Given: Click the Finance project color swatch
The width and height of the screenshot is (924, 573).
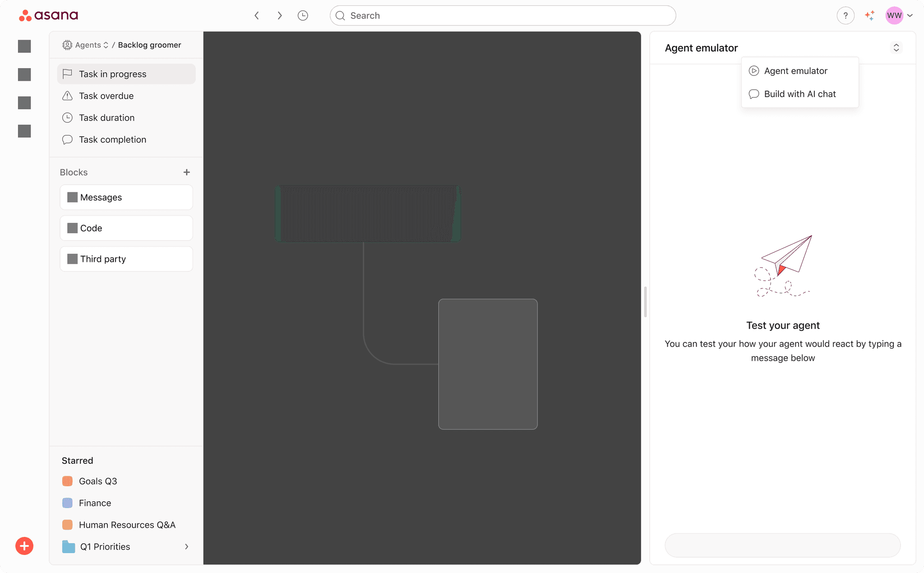Looking at the screenshot, I should click(x=67, y=503).
